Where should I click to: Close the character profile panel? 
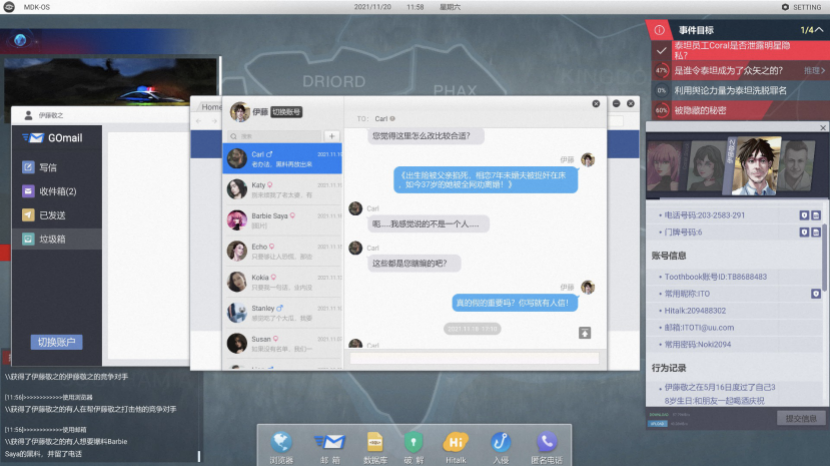(x=823, y=128)
